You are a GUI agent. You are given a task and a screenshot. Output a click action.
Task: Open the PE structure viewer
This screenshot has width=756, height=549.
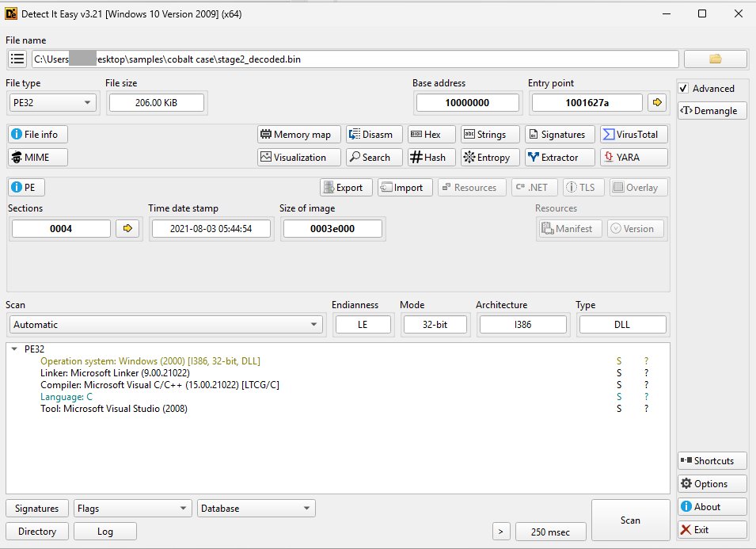click(26, 187)
